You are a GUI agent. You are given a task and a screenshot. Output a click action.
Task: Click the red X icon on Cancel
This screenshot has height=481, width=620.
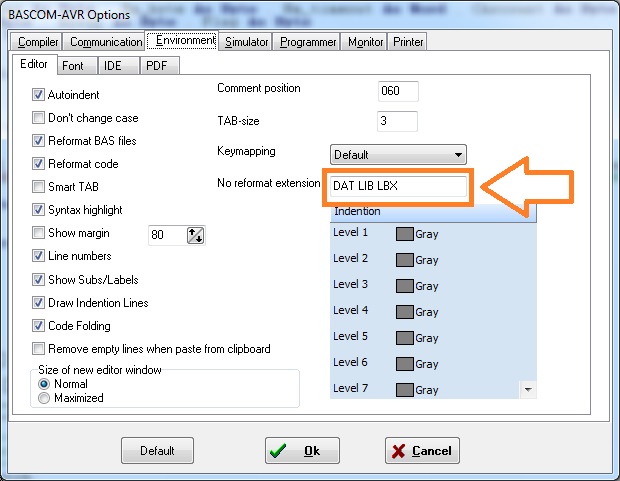(x=398, y=451)
